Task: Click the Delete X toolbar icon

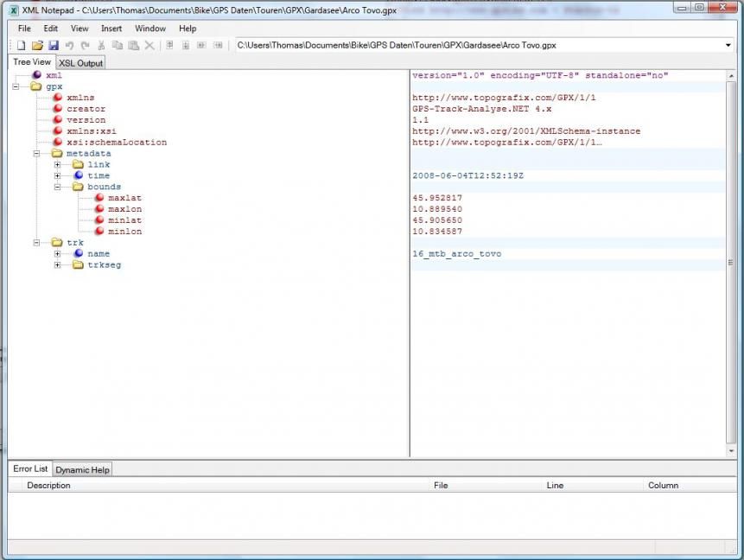Action: click(x=149, y=45)
